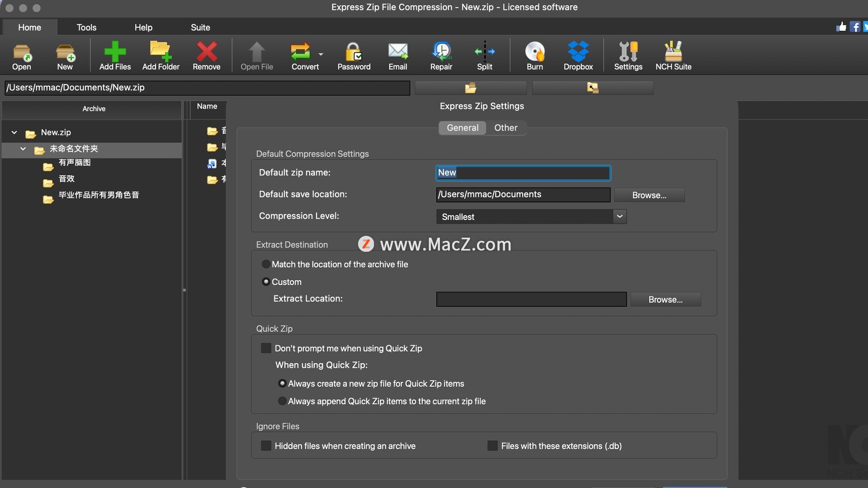Check Hidden files when creating an archive
Image resolution: width=868 pixels, height=488 pixels.
pos(266,446)
